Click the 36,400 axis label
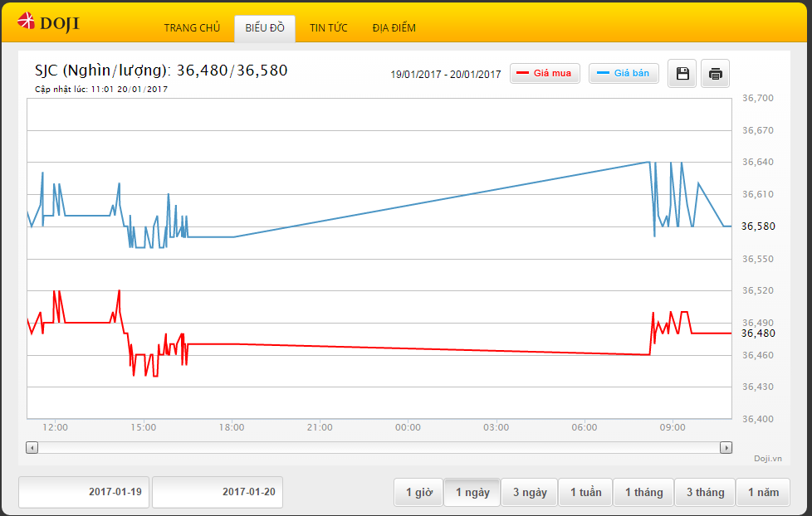This screenshot has height=516, width=812. [x=758, y=419]
